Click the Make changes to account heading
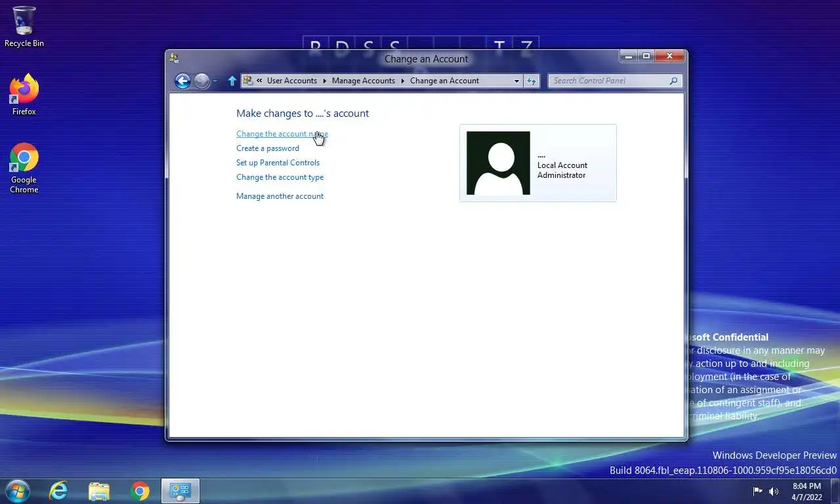This screenshot has width=840, height=504. pos(303,114)
